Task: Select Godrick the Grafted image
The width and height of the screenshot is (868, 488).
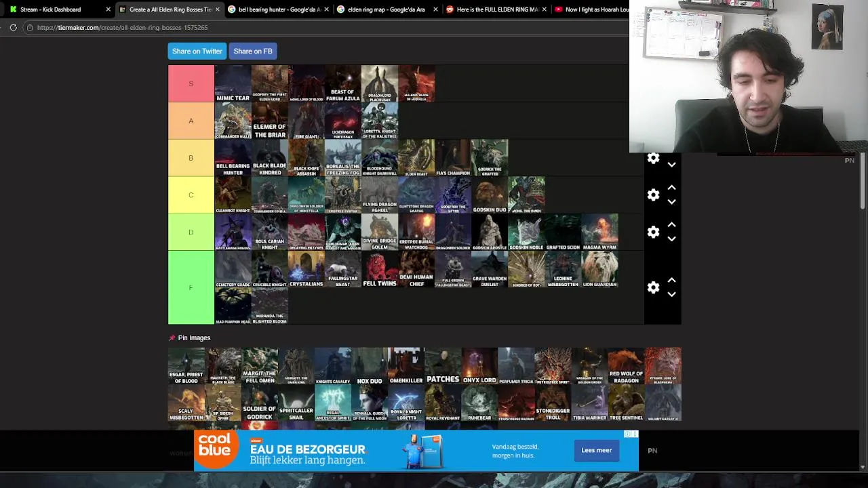Action: tap(490, 158)
